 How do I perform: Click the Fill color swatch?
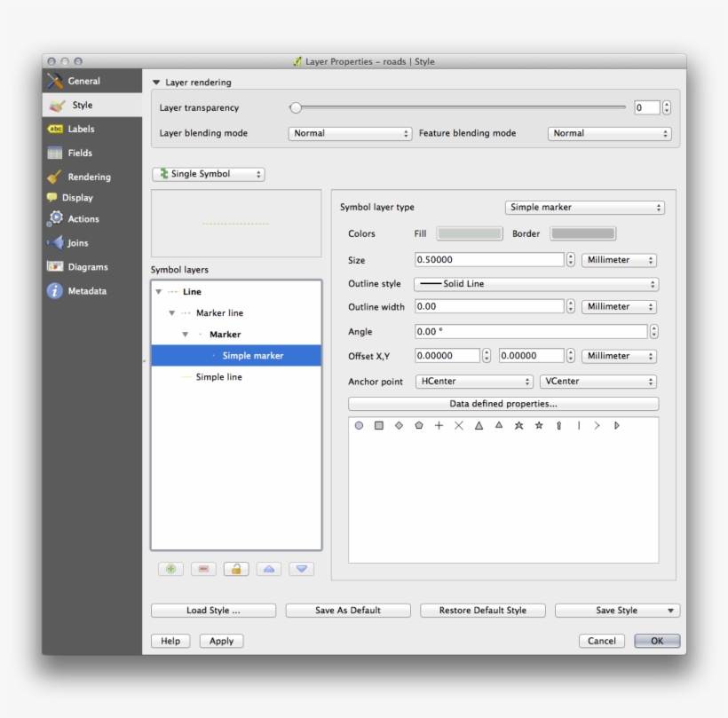click(470, 234)
